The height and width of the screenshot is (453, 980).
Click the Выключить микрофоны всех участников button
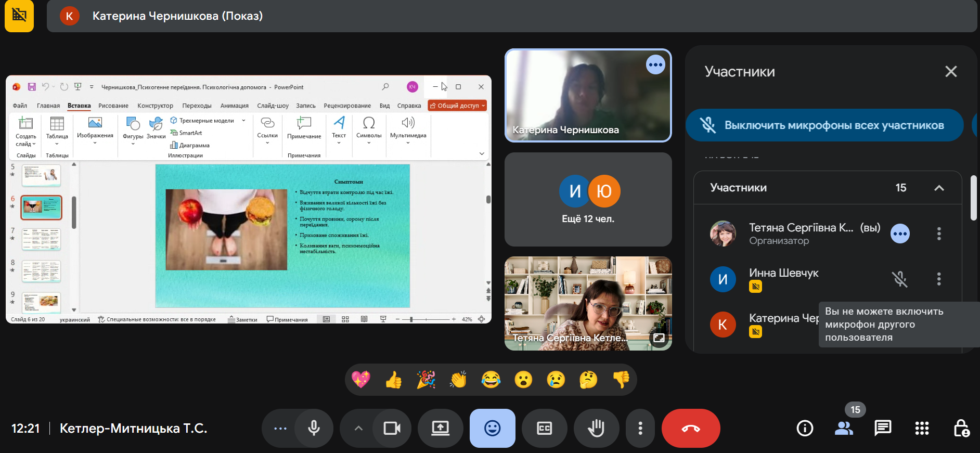click(824, 125)
